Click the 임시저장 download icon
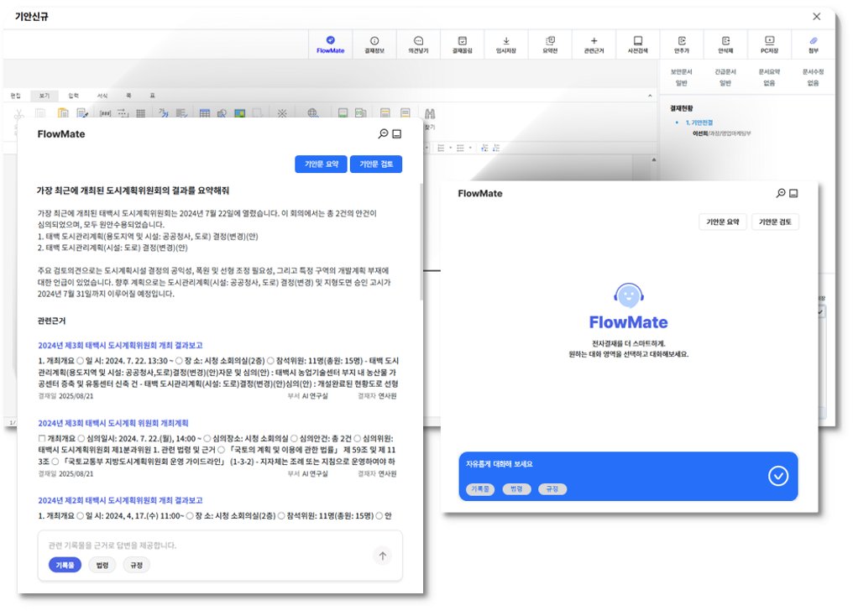Viewport: 853px width, 616px height. 506,44
